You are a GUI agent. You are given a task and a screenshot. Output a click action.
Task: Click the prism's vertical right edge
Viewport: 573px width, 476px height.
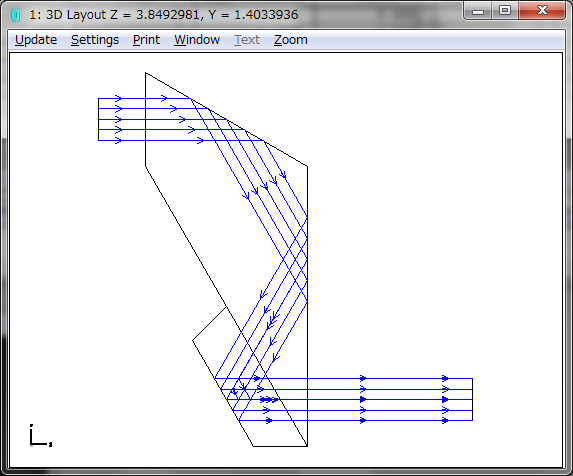[307, 306]
